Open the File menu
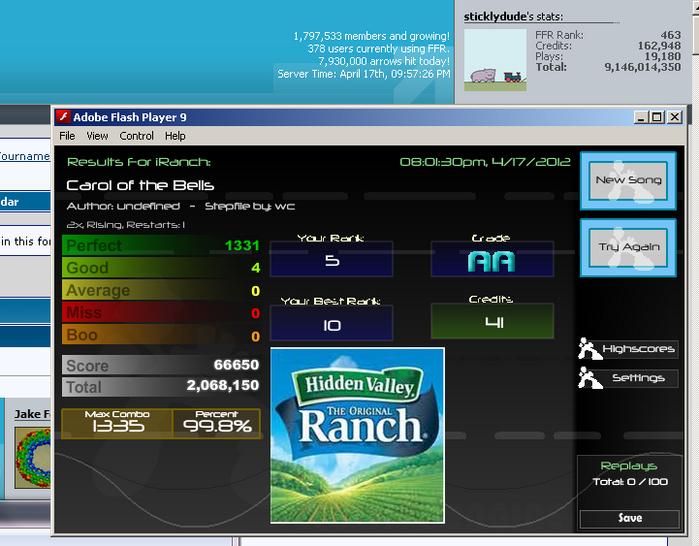This screenshot has width=699, height=546. (67, 136)
